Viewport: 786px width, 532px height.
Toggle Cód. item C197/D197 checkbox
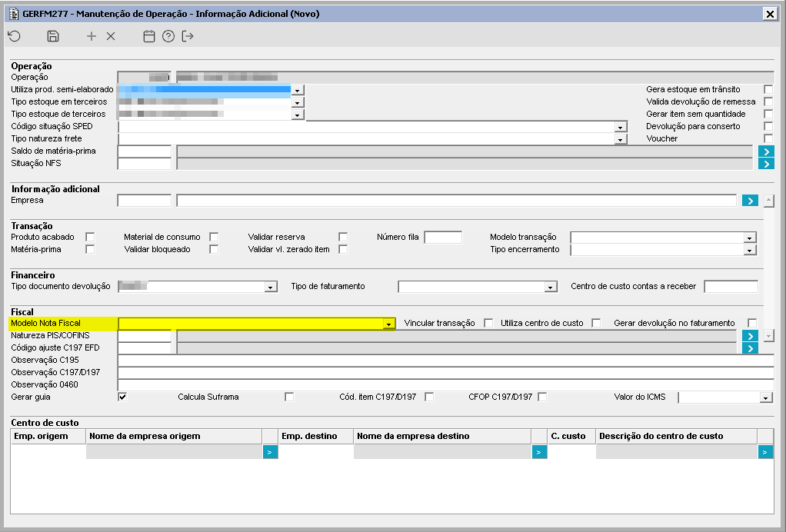(429, 397)
